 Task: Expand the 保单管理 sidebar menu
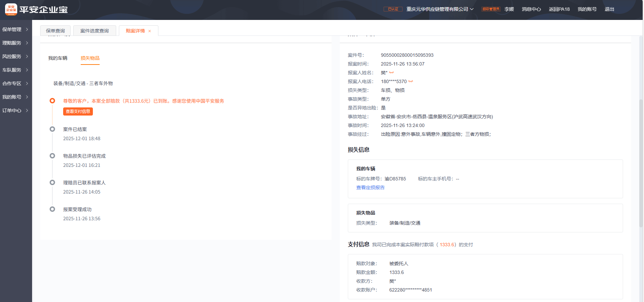pyautogui.click(x=16, y=29)
